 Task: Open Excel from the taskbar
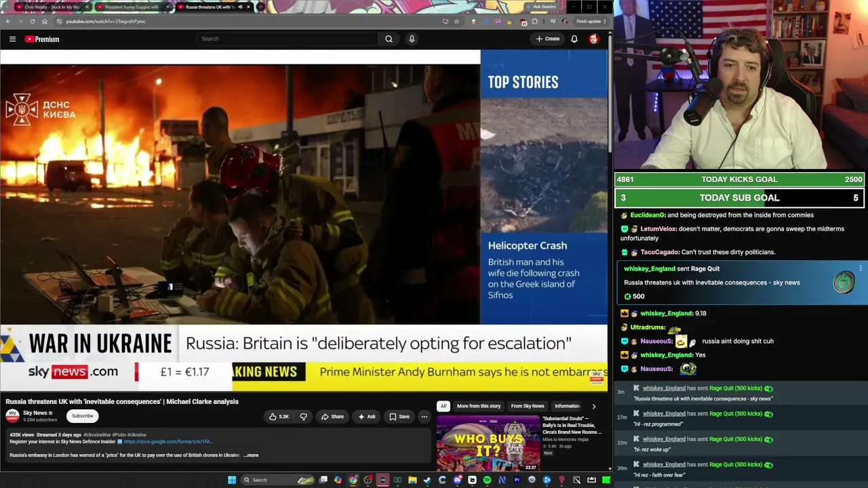pyautogui.click(x=397, y=480)
